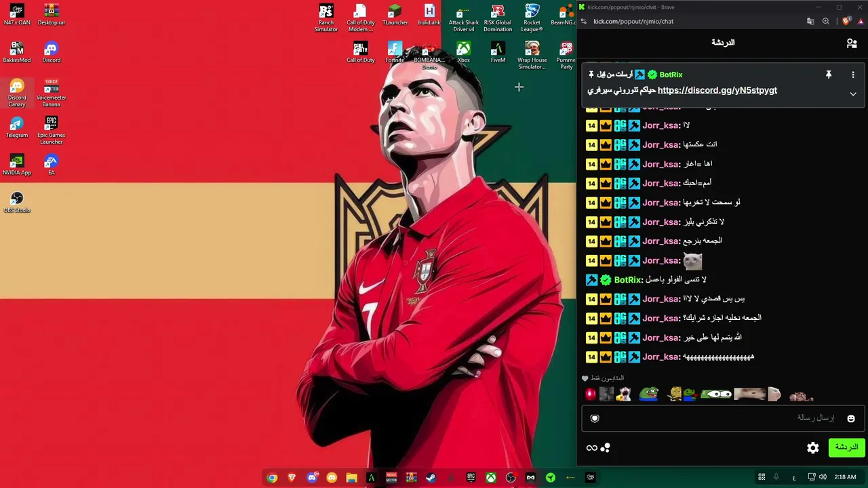Screen dimensions: 868x488
Task: Open the chat users list icon
Action: 852,43
